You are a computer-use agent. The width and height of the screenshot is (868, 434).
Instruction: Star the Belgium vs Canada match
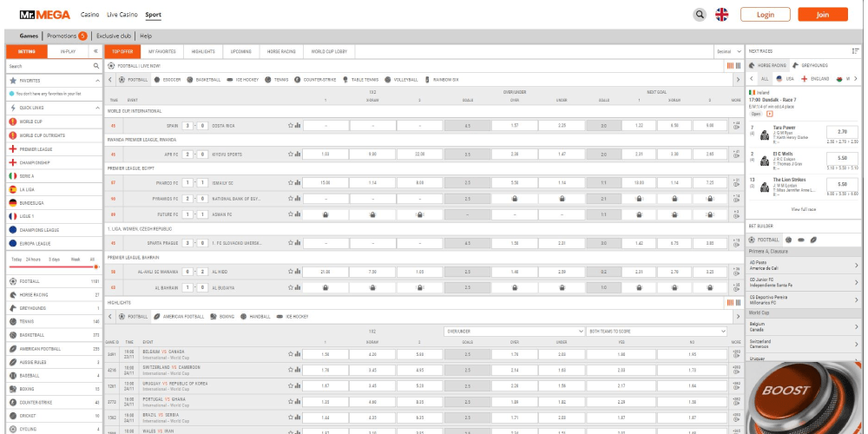pos(290,354)
